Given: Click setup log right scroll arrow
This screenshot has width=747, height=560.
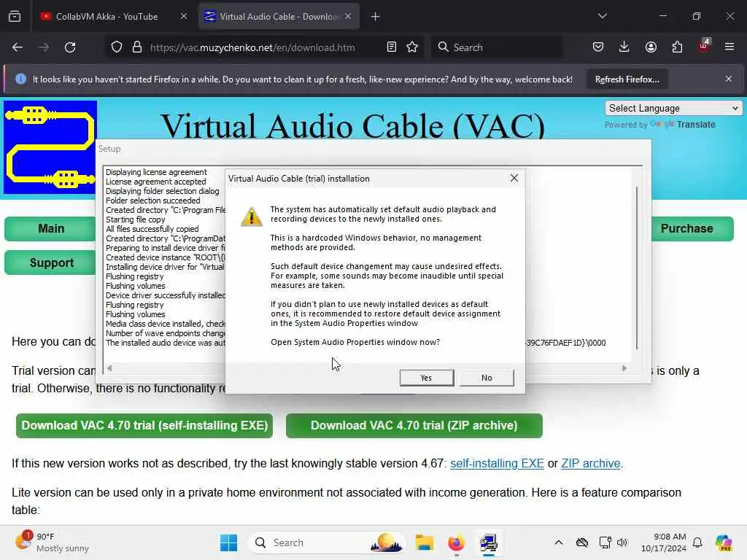Looking at the screenshot, I should coord(624,368).
